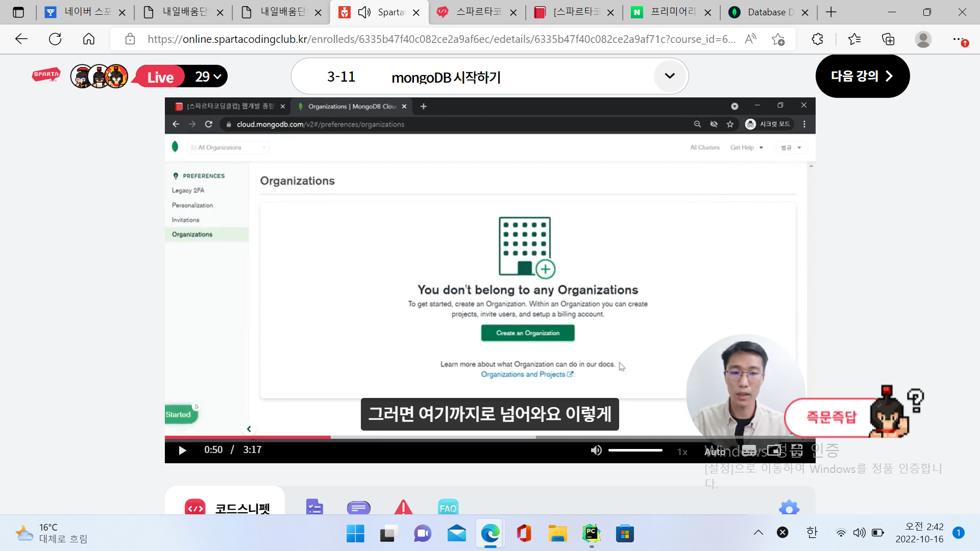Open Task View on taskbar
Screen dimensions: 980x551
tap(389, 534)
